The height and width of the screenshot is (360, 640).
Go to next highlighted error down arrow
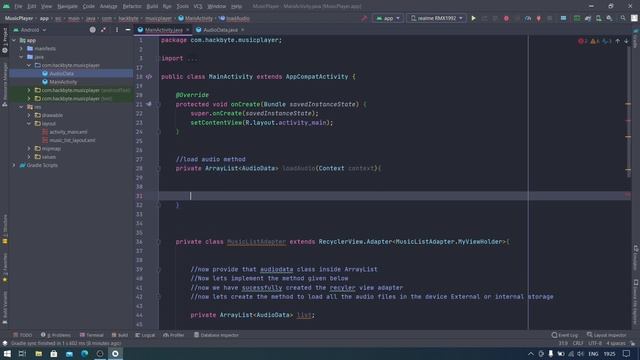pyautogui.click(x=627, y=41)
